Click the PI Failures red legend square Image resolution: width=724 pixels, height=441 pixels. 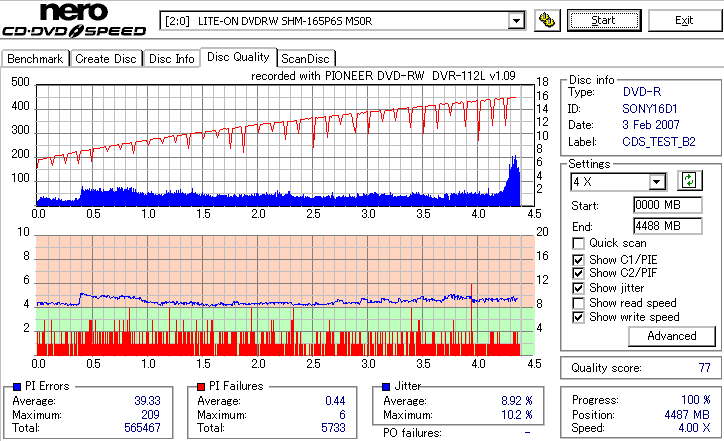point(201,387)
